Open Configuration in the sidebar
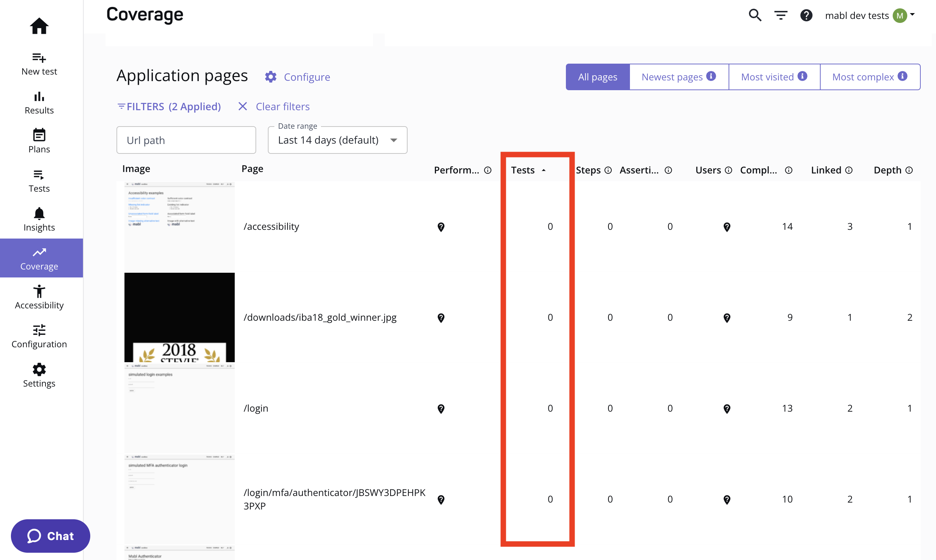 [x=39, y=337]
